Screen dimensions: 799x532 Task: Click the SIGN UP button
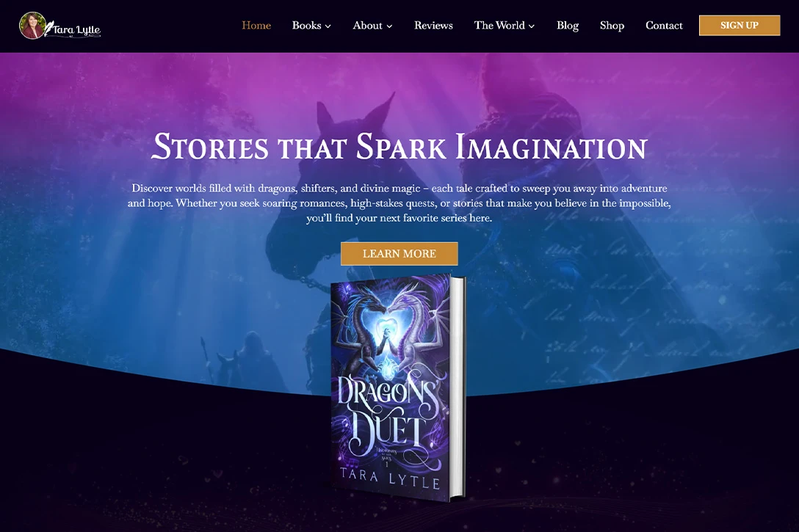tap(740, 26)
